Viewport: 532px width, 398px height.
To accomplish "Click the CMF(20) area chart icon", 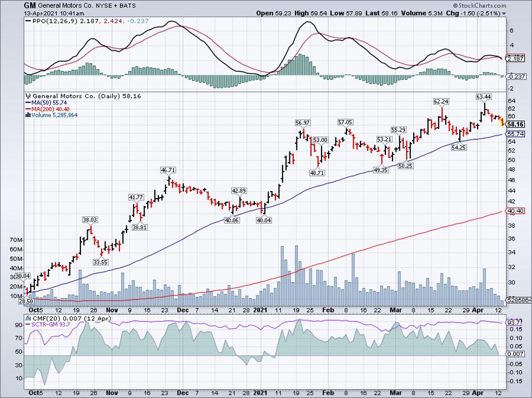I will pyautogui.click(x=28, y=318).
